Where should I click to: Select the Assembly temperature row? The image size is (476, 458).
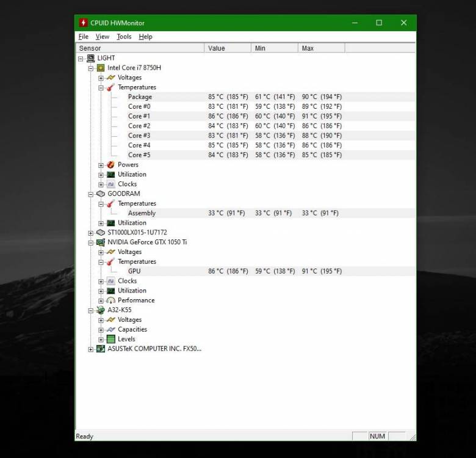pos(271,213)
